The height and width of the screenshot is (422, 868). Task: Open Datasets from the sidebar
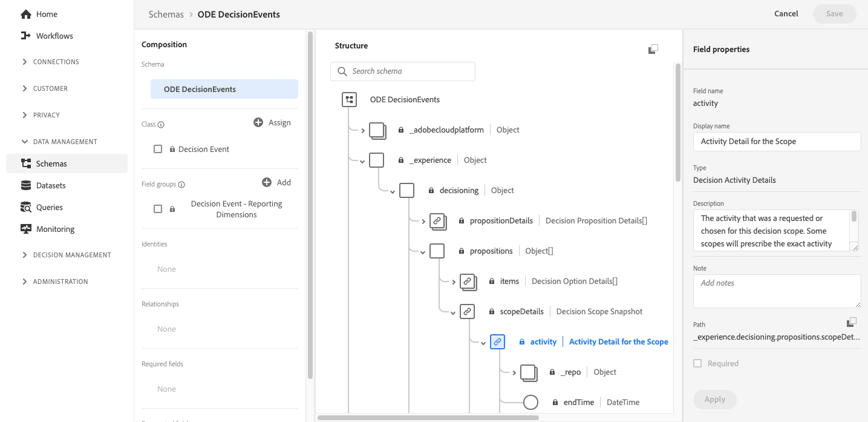pyautogui.click(x=51, y=185)
